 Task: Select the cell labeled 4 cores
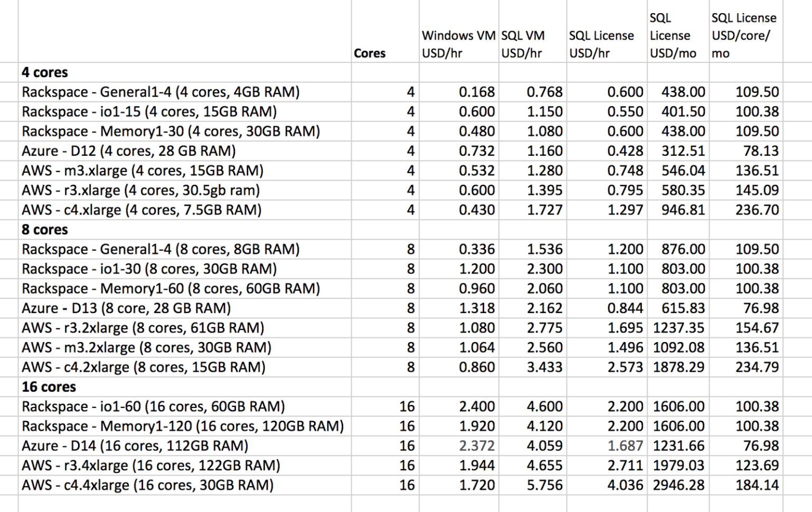pos(40,72)
